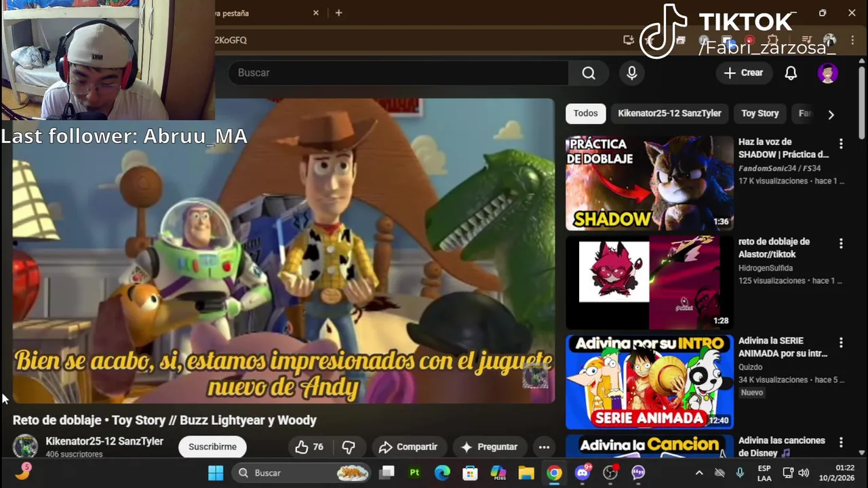868x488 pixels.
Task: Click Google Chrome taskbar icon
Action: [554, 472]
